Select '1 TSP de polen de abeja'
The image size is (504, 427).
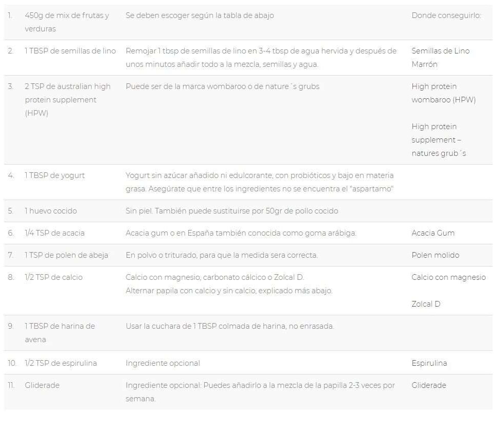pos(66,255)
